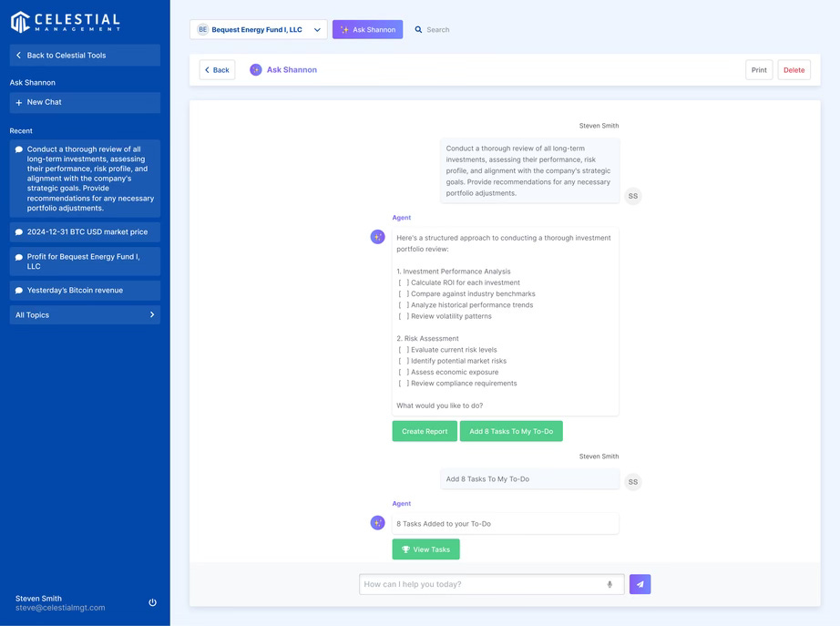The image size is (840, 626).
Task: Click SS avatar beside the review request message
Action: (x=632, y=196)
